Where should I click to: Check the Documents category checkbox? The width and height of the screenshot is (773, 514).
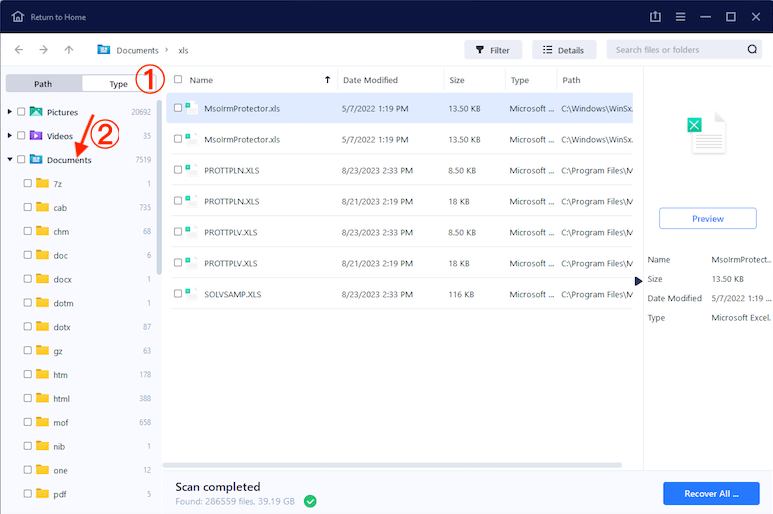(22, 160)
